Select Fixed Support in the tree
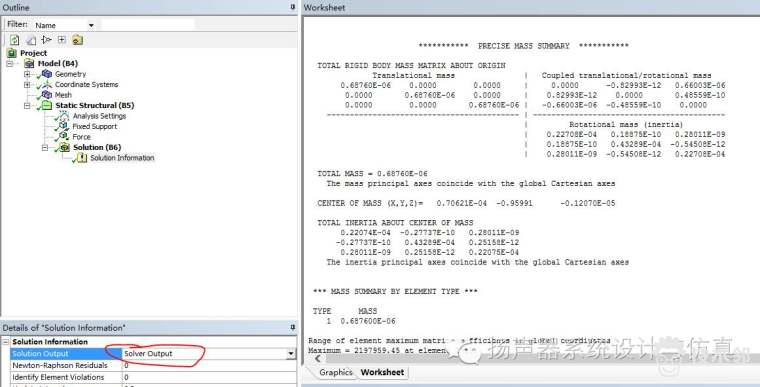This screenshot has width=760, height=387. [x=95, y=126]
